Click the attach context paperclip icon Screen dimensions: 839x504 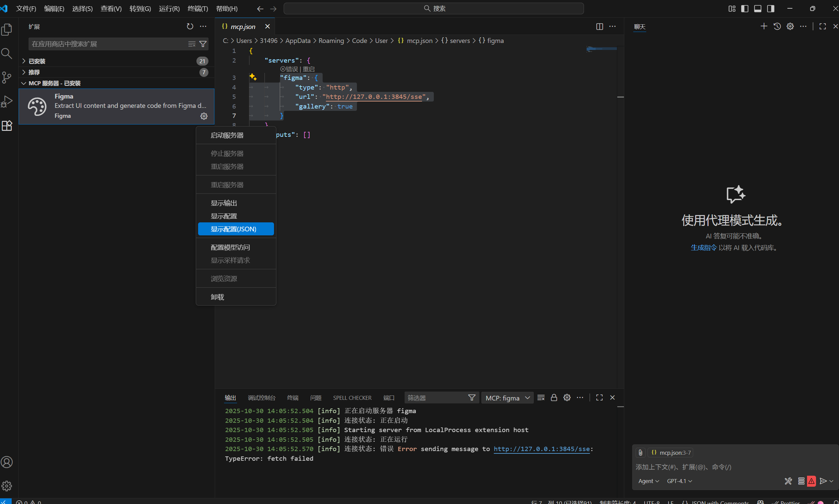[x=640, y=453]
